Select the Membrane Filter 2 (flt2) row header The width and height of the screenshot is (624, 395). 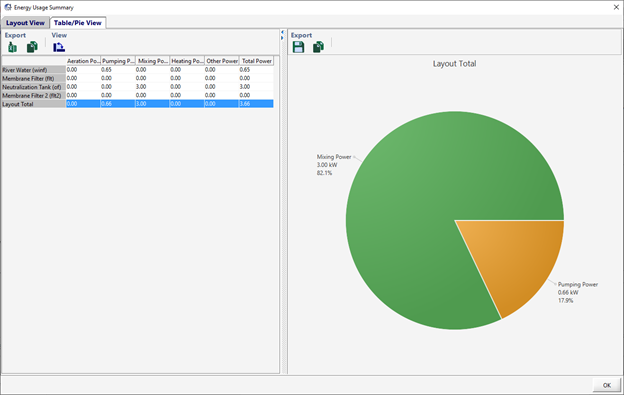pyautogui.click(x=34, y=95)
